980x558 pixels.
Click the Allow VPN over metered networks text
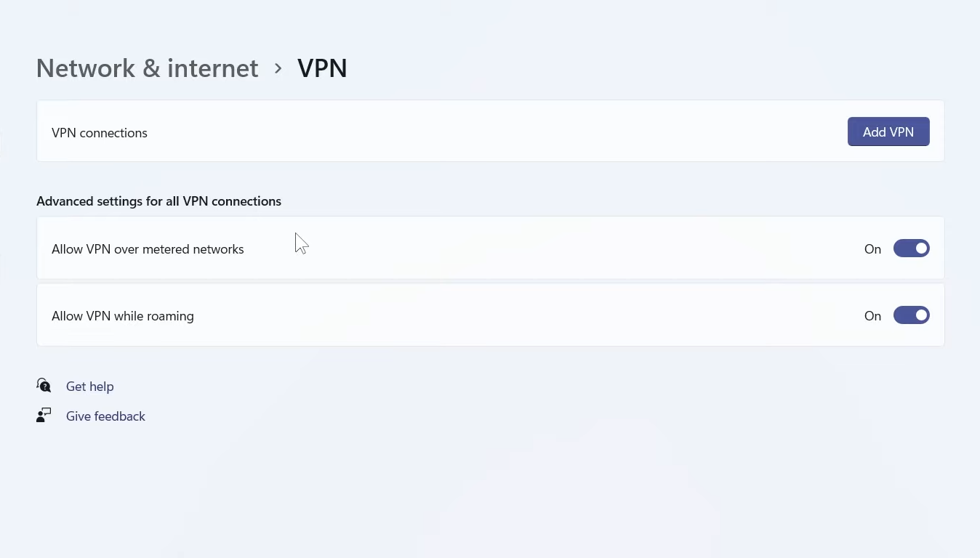148,249
